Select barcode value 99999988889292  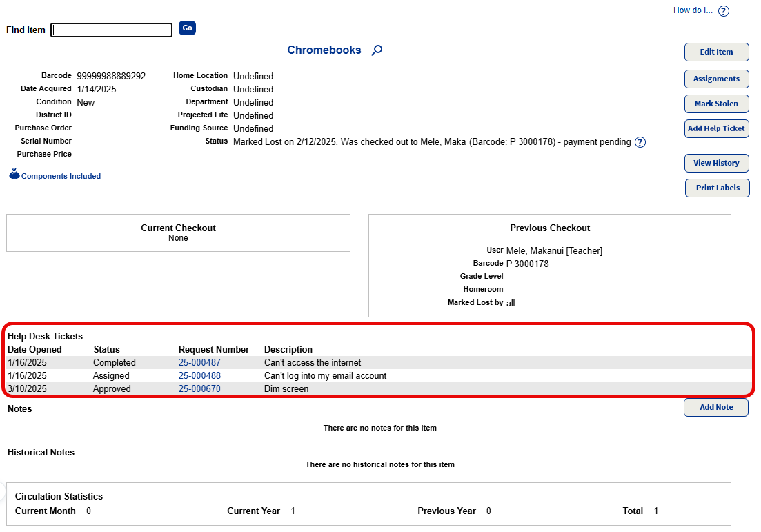click(111, 76)
